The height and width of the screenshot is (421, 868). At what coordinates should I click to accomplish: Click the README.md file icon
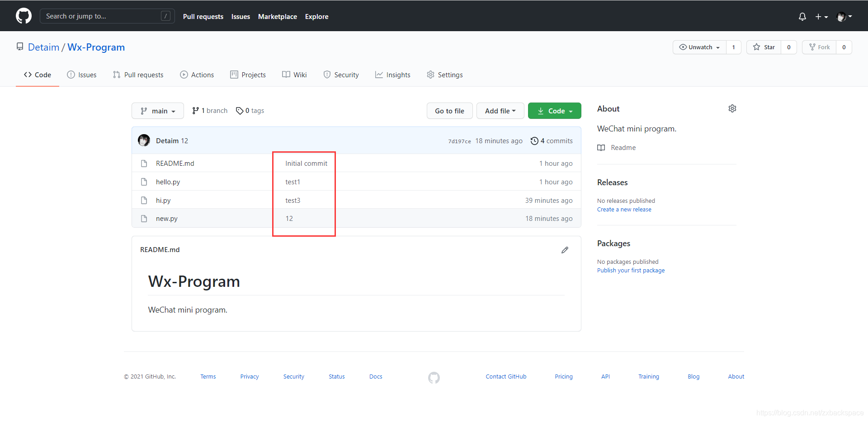pos(144,164)
